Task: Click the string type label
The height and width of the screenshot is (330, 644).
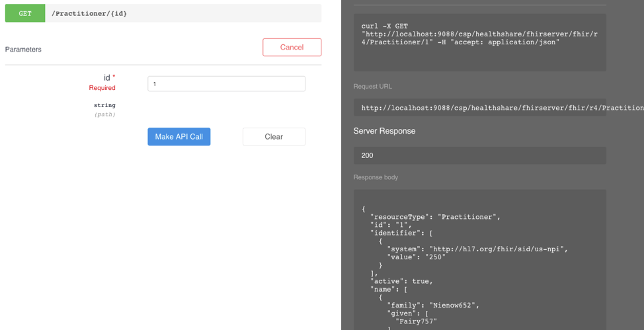Action: (104, 105)
